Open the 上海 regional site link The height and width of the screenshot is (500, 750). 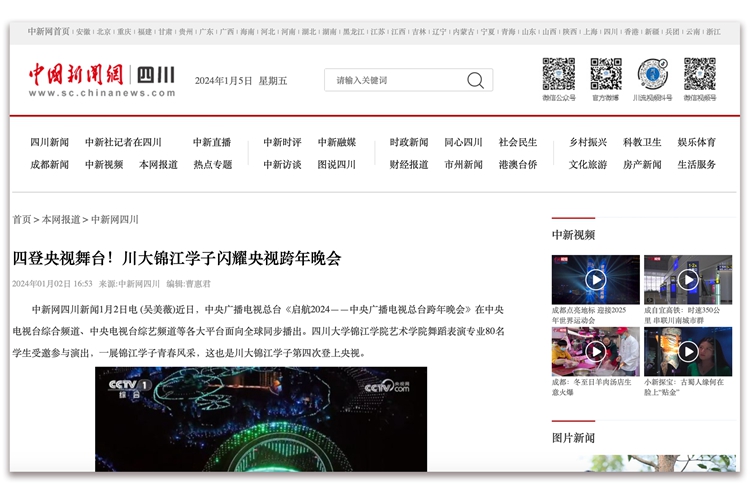click(590, 32)
